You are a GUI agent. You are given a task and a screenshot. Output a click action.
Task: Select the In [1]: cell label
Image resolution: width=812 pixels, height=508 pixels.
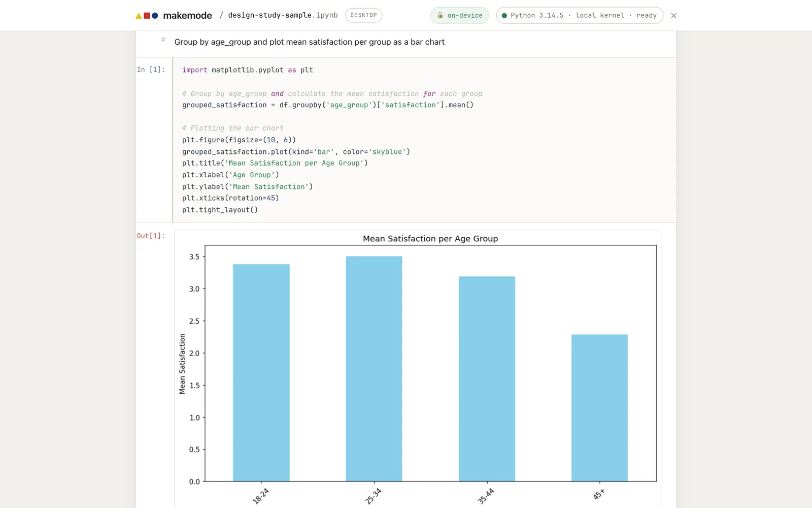(151, 70)
